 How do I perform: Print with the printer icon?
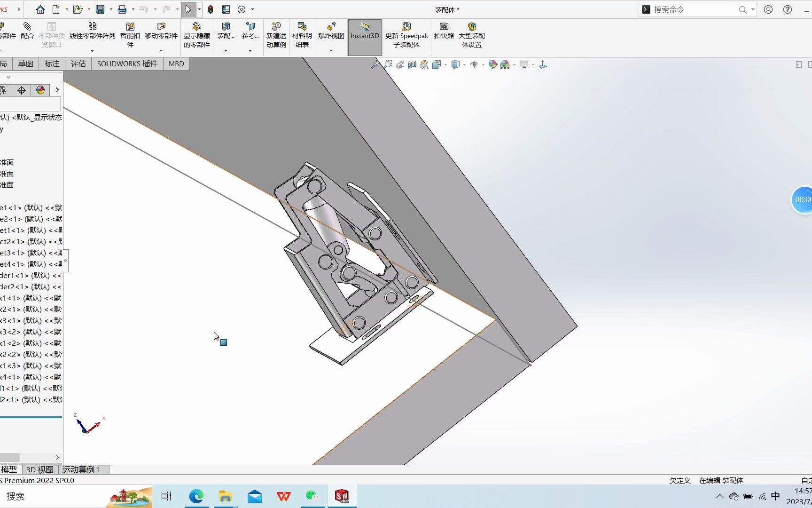coord(122,9)
